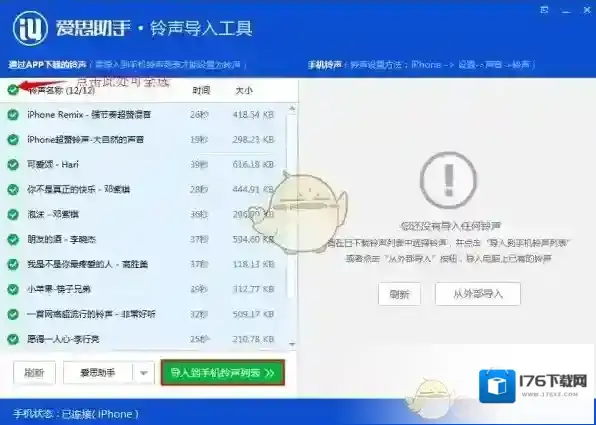Open the window menu icon left of the minimize button

(544, 10)
